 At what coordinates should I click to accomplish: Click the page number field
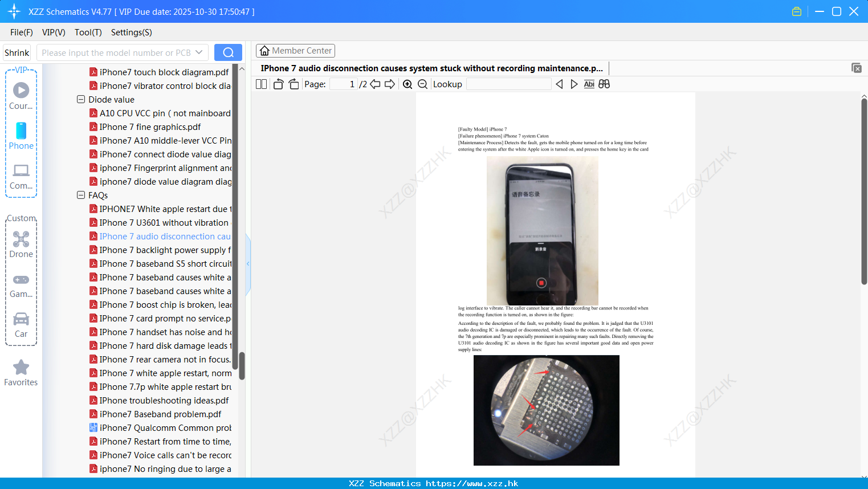click(344, 84)
